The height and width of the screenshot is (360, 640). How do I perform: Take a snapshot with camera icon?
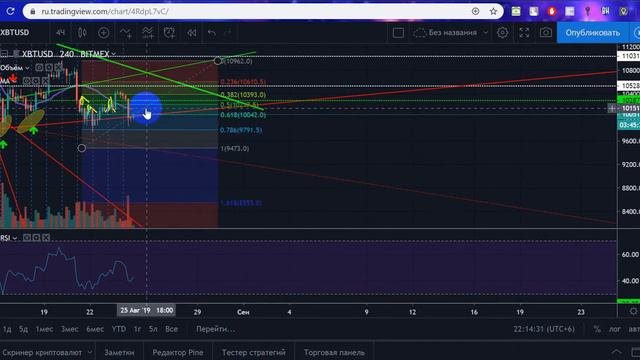tap(546, 33)
